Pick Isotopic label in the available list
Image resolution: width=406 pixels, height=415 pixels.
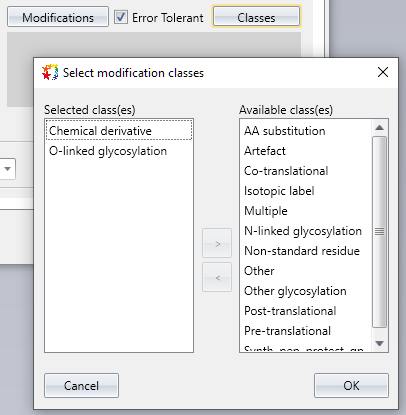coord(279,191)
